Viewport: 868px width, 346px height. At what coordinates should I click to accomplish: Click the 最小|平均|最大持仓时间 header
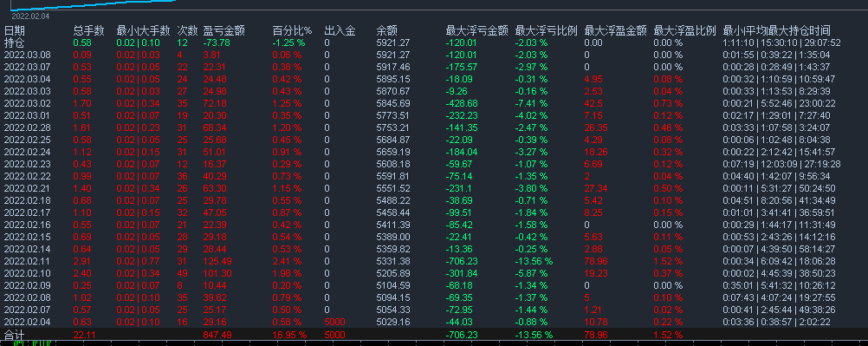777,30
